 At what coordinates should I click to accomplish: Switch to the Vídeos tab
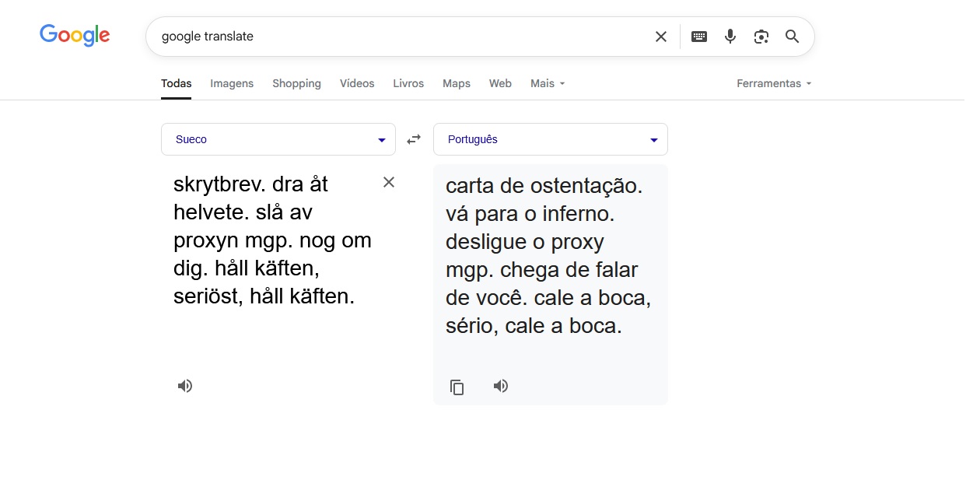(357, 83)
